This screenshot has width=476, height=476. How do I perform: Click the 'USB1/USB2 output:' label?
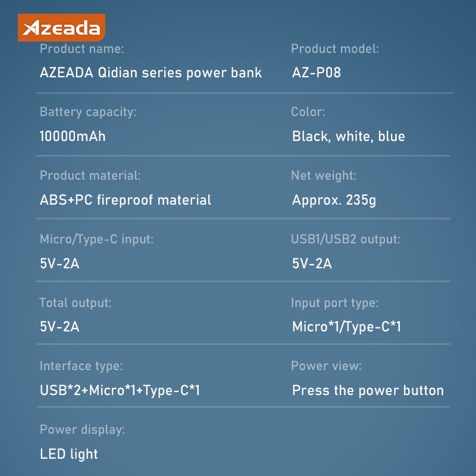click(345, 239)
